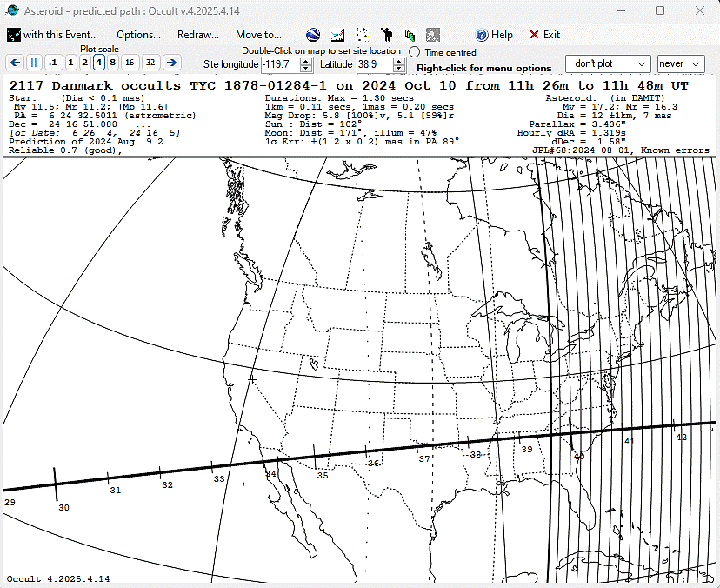
Task: Open the 'with this Event...' menu
Action: (x=61, y=35)
